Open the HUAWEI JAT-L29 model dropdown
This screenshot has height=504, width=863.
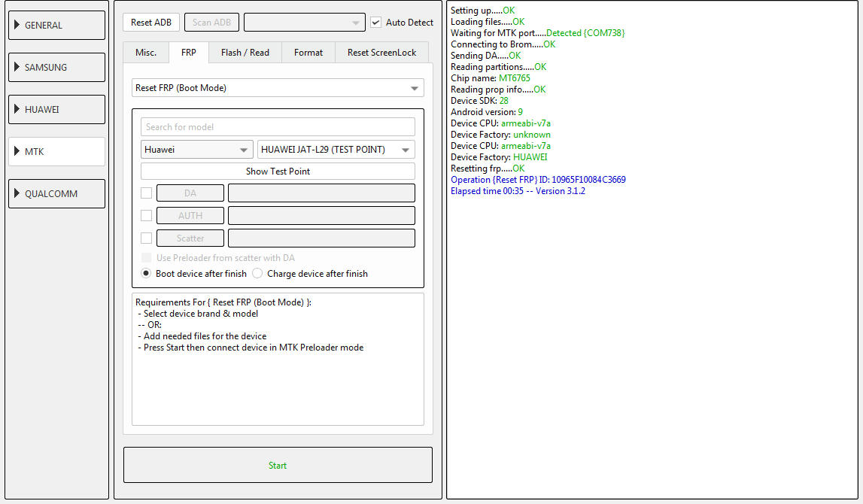[336, 150]
